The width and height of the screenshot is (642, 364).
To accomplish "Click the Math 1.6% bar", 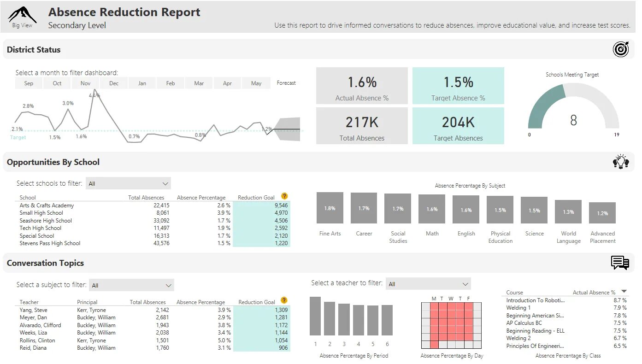I will click(x=432, y=209).
